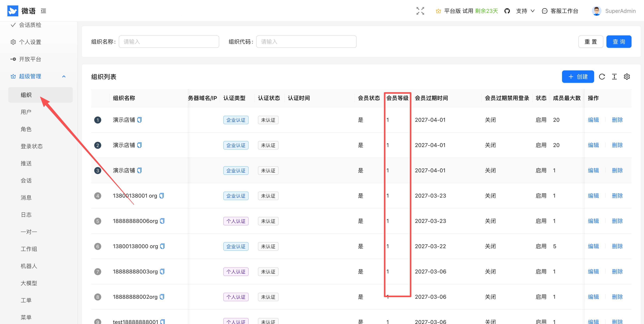The width and height of the screenshot is (644, 324).
Task: Copy ID of first 演示店铺 row
Action: click(140, 120)
